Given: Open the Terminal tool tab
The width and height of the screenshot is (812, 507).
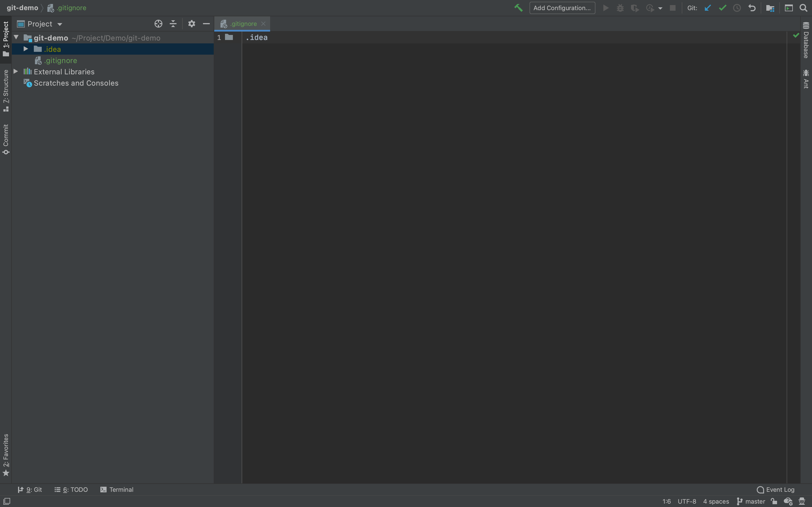Looking at the screenshot, I should point(117,490).
